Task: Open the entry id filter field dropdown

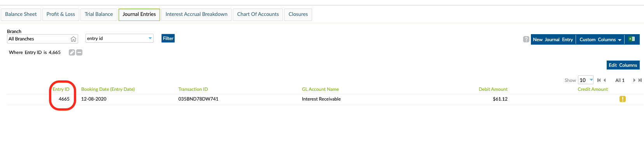Action: (x=150, y=38)
